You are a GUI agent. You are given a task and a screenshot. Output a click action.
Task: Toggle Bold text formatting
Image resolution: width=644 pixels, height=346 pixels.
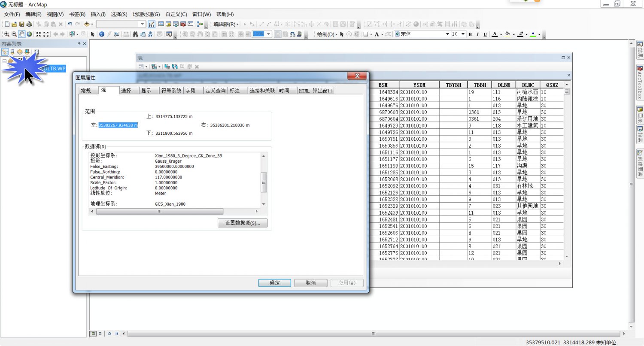pos(470,34)
